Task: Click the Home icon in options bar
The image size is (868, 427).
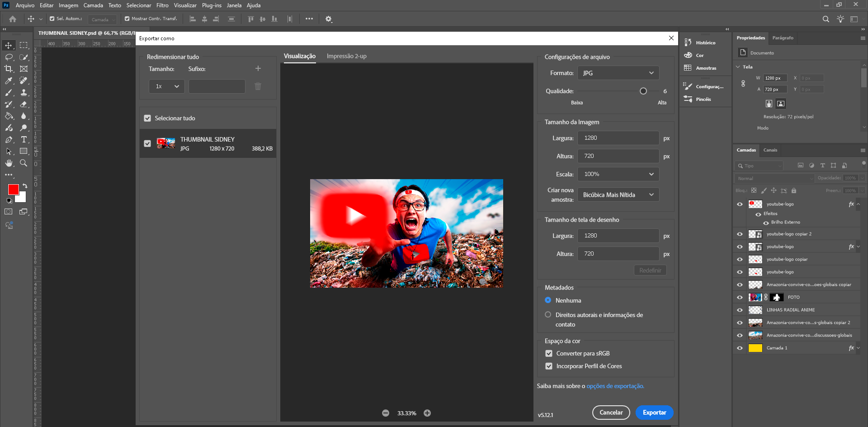Action: 13,19
